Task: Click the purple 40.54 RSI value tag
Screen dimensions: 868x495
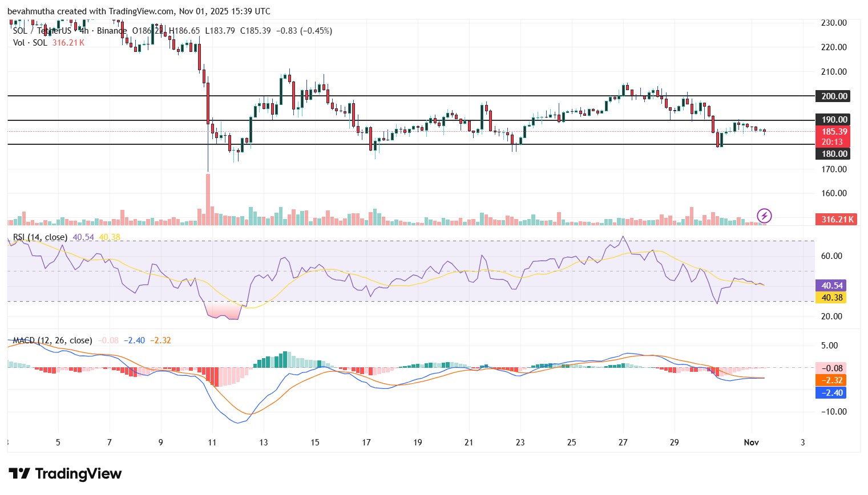Action: (831, 285)
